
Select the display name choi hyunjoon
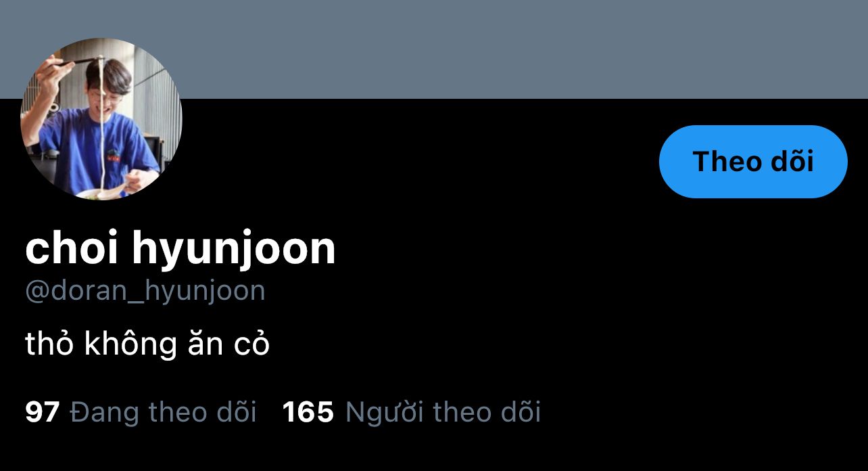tap(180, 249)
